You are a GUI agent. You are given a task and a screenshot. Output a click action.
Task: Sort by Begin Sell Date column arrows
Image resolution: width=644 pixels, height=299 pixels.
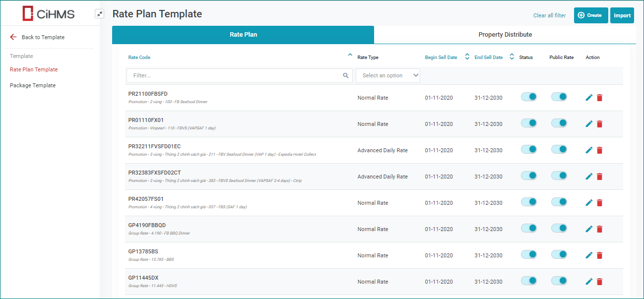click(x=467, y=57)
